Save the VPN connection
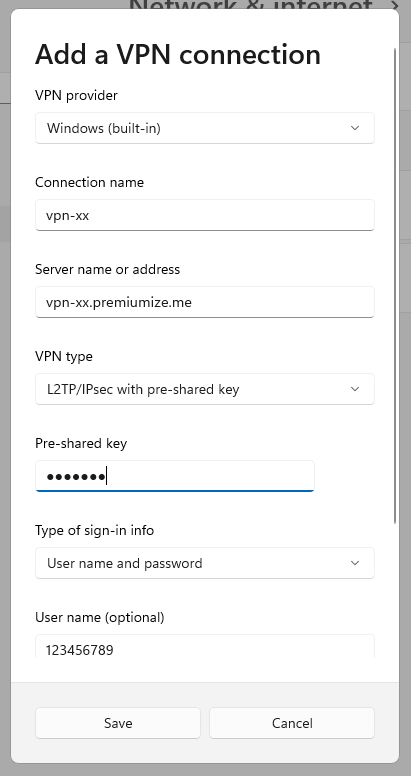Image resolution: width=411 pixels, height=776 pixels. click(x=118, y=723)
